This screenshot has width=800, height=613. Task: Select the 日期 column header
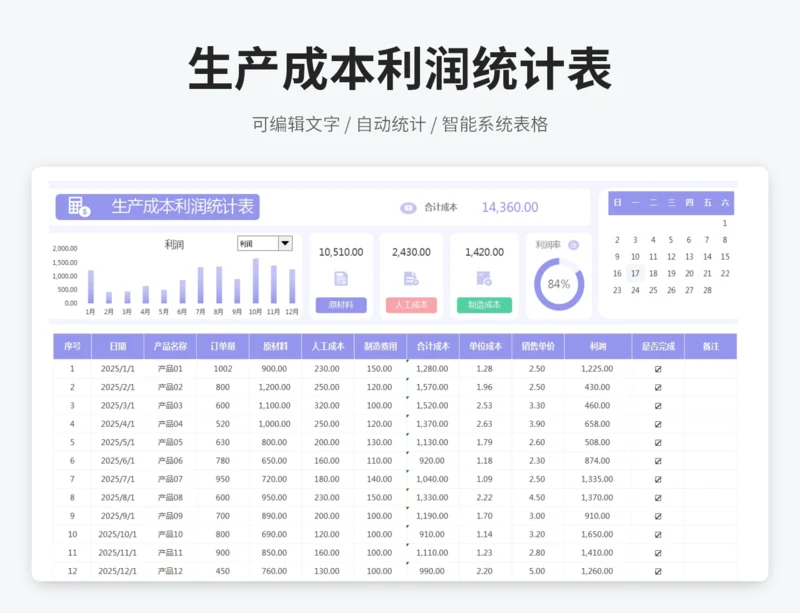click(x=117, y=347)
